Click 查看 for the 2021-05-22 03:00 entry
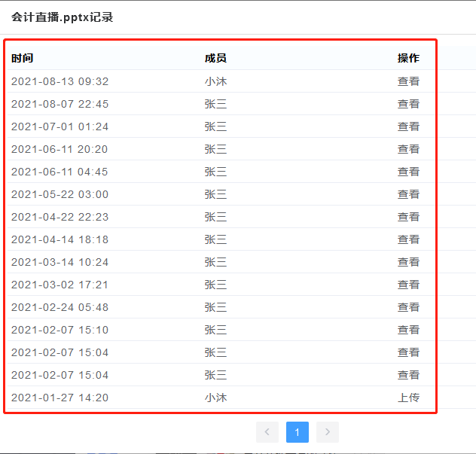476x454 pixels. 408,194
